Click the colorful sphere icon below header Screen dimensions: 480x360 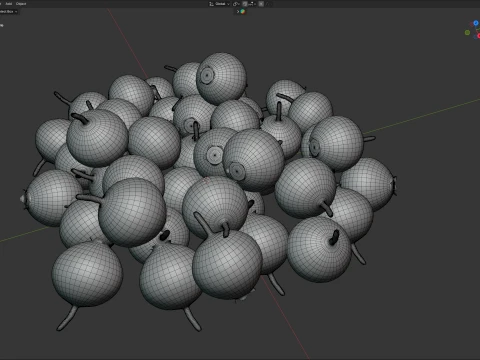click(243, 11)
